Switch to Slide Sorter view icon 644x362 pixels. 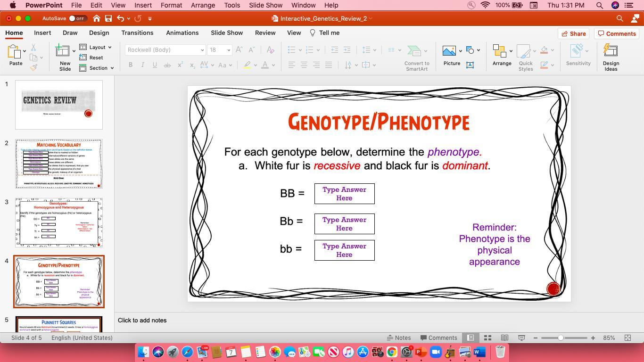coord(487,338)
